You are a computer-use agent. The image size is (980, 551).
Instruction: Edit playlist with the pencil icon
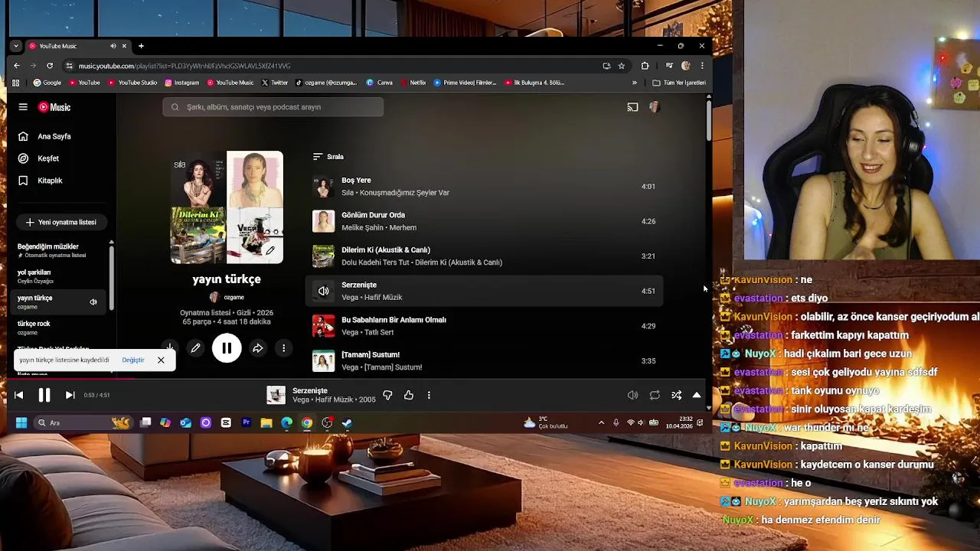[x=195, y=348]
